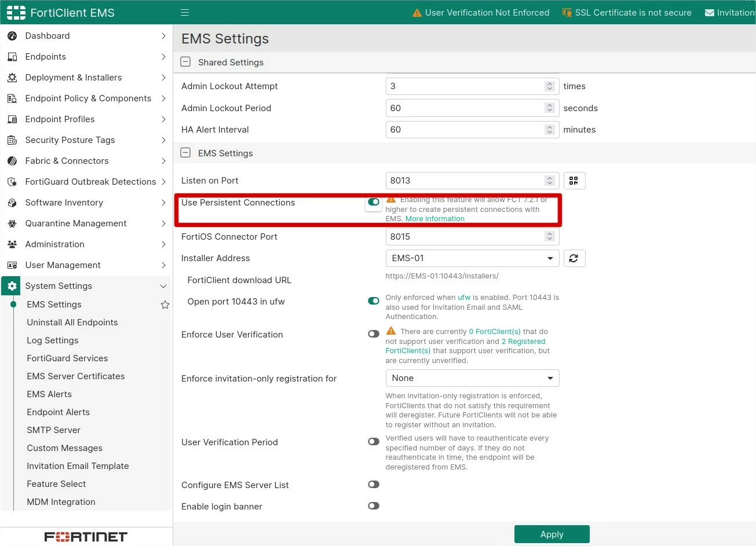Screen dimensions: 756x546
Task: Click the FortiClient EMS logo icon
Action: (x=16, y=13)
